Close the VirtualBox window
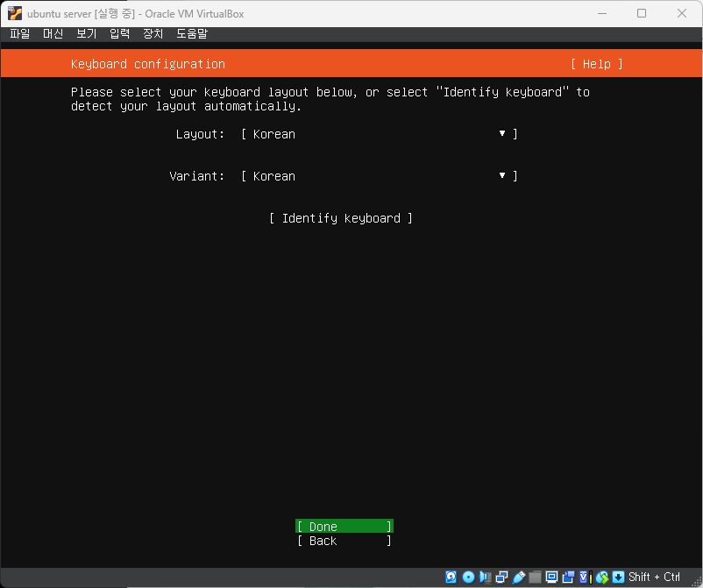The width and height of the screenshot is (703, 588). point(682,13)
